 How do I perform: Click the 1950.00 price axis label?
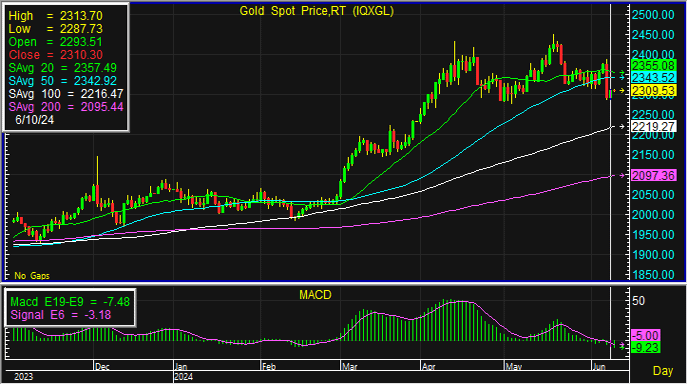[x=653, y=235]
